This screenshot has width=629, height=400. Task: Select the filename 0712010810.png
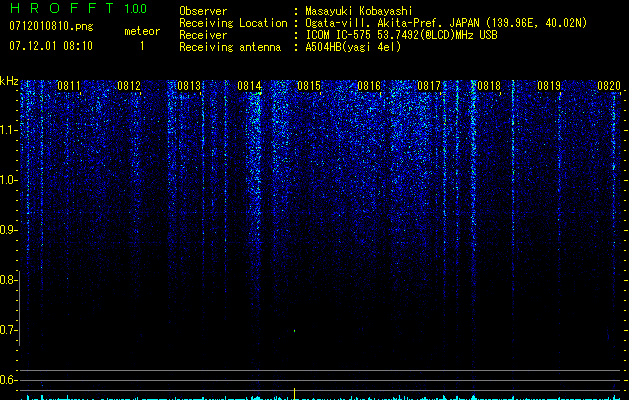[x=51, y=26]
